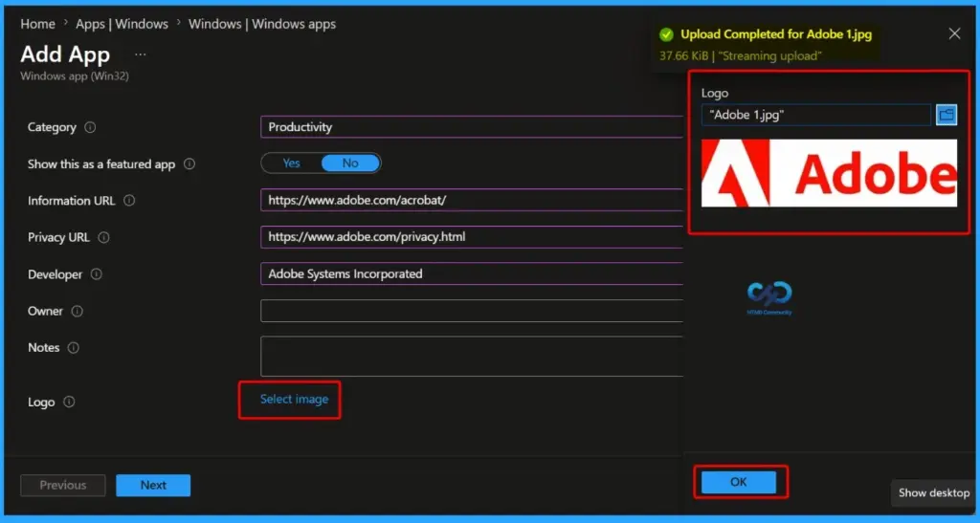The height and width of the screenshot is (523, 980).
Task: Click the Upload Completed notification text
Action: [776, 34]
